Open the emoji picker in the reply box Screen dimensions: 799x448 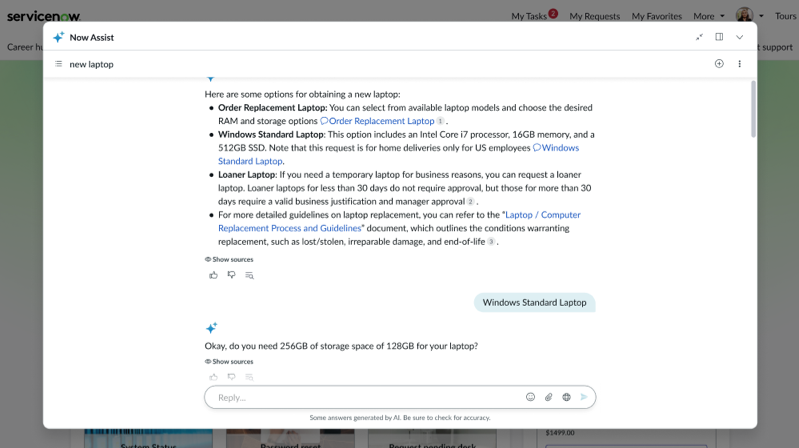[530, 397]
